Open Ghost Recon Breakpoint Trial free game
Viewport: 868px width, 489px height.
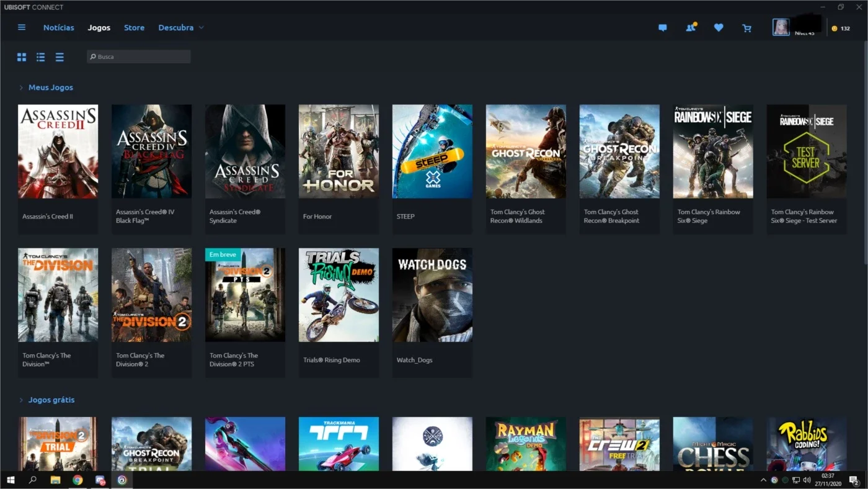152,444
